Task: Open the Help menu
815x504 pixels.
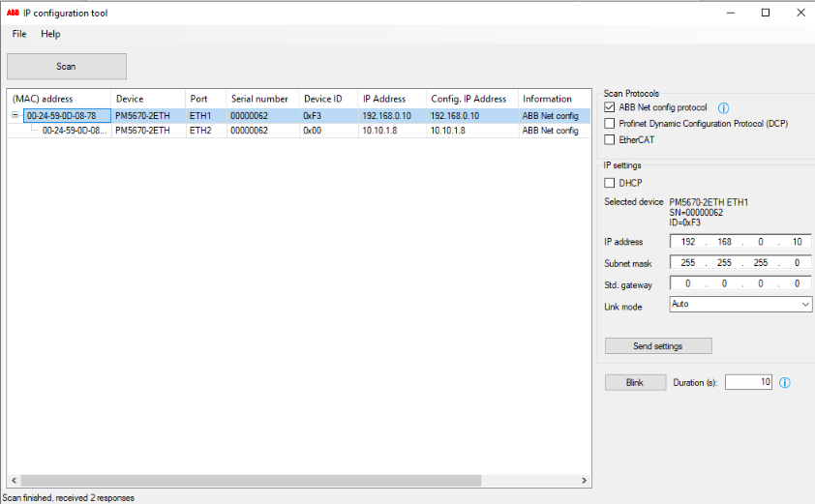Action: tap(50, 34)
